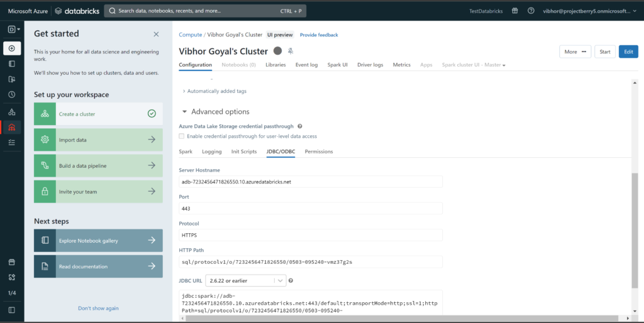Open Partner Connect icon in lower sidebar

12,278
